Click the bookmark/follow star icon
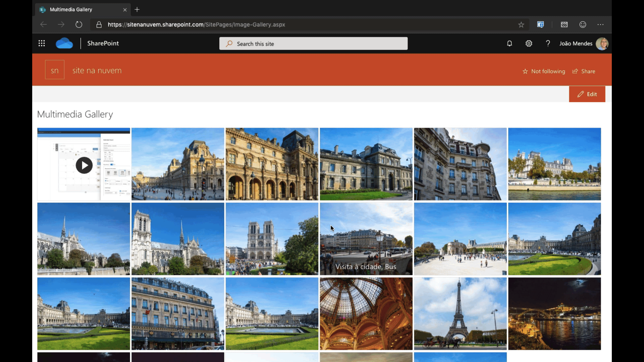644x362 pixels. click(525, 71)
